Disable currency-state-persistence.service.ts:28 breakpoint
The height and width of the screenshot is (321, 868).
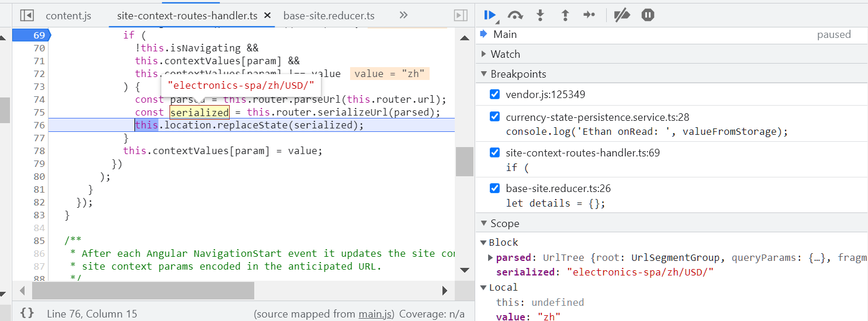click(495, 117)
